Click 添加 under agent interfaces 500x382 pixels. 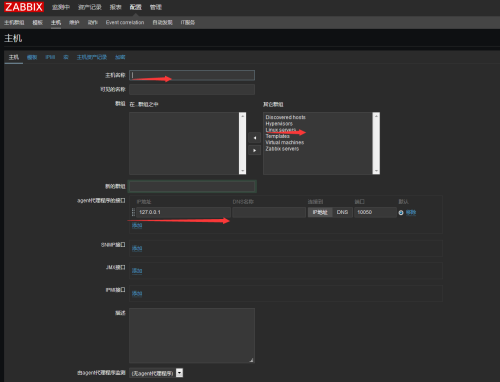(137, 226)
